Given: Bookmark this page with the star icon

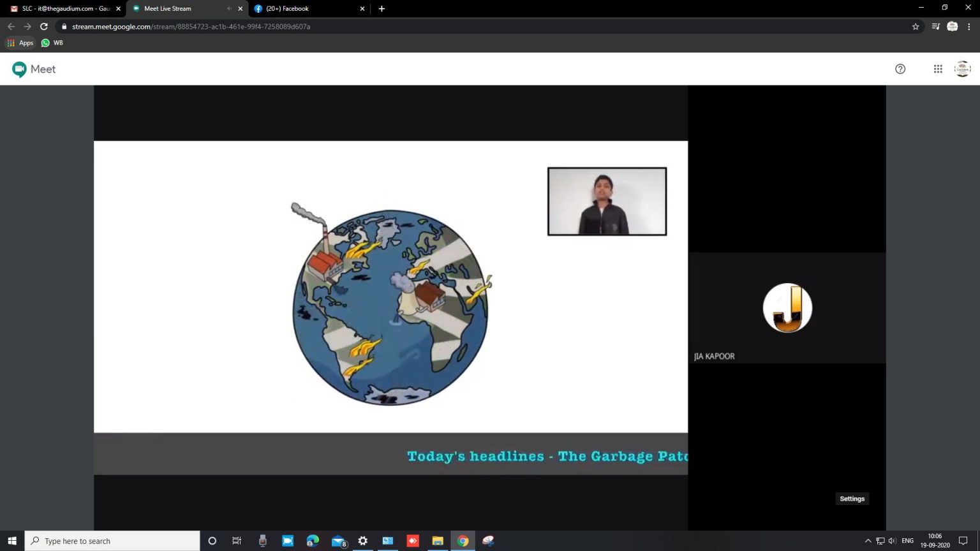Looking at the screenshot, I should [916, 27].
